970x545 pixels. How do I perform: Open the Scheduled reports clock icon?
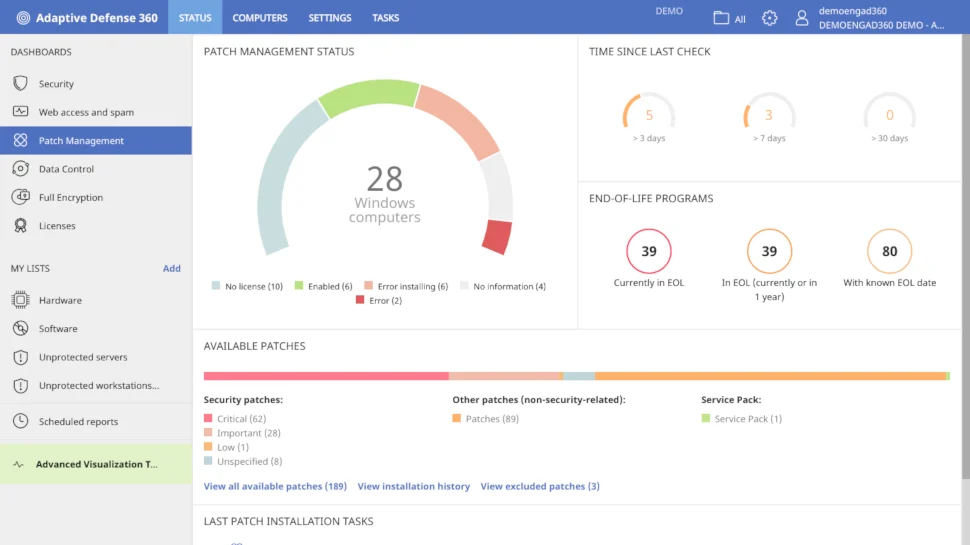click(20, 421)
